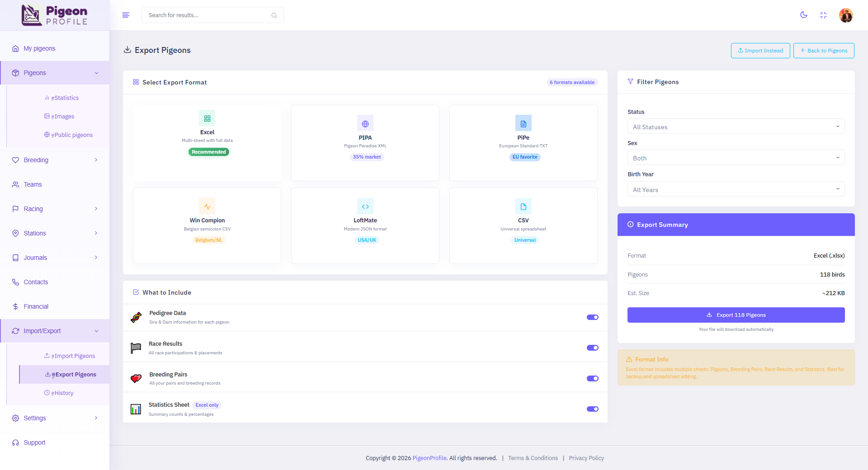This screenshot has width=868, height=470.
Task: Open the Racing section in sidebar
Action: tap(54, 209)
